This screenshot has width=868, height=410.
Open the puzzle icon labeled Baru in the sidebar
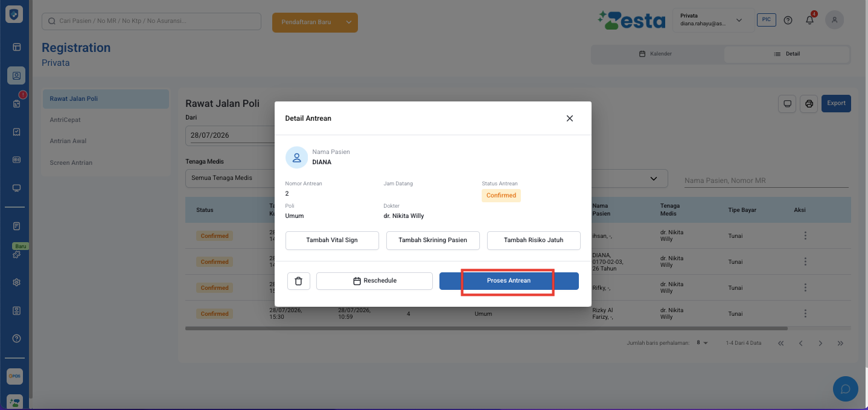pyautogui.click(x=16, y=254)
